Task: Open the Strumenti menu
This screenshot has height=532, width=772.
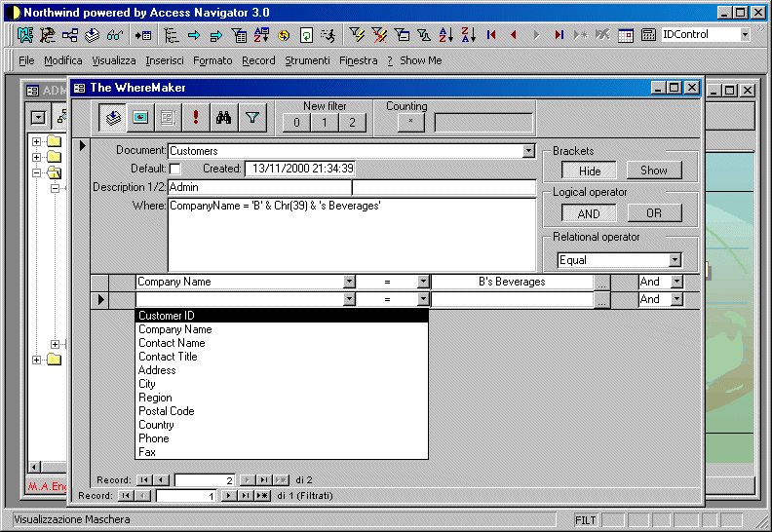Action: click(307, 60)
